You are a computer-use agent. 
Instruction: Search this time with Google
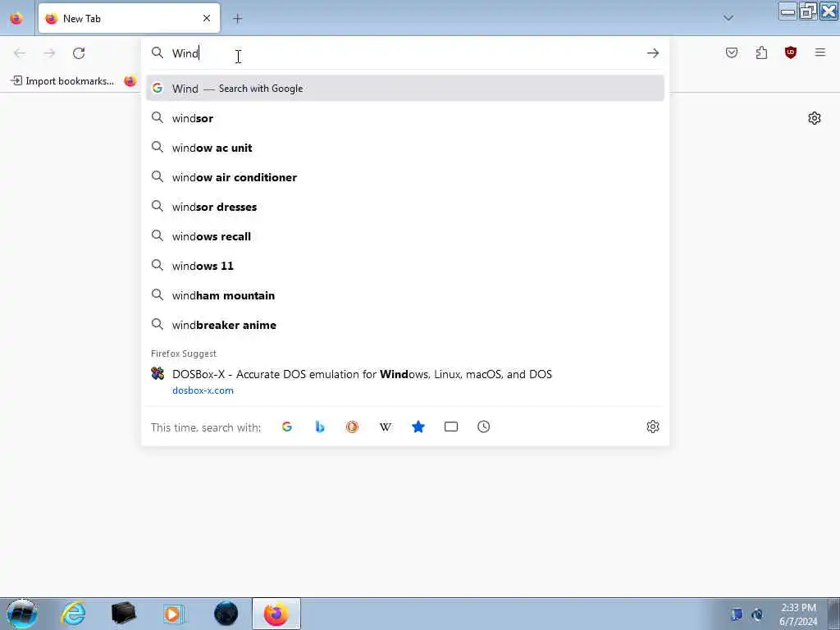pyautogui.click(x=287, y=427)
